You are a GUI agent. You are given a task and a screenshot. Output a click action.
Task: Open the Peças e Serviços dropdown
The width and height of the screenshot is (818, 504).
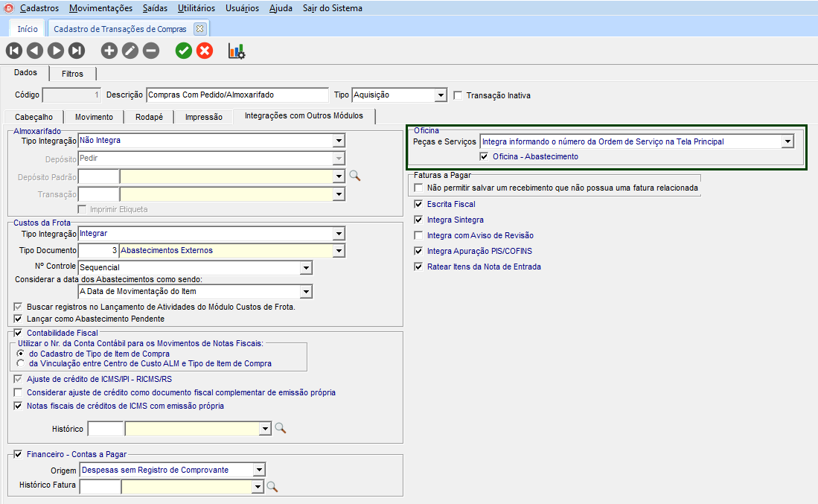coord(787,141)
